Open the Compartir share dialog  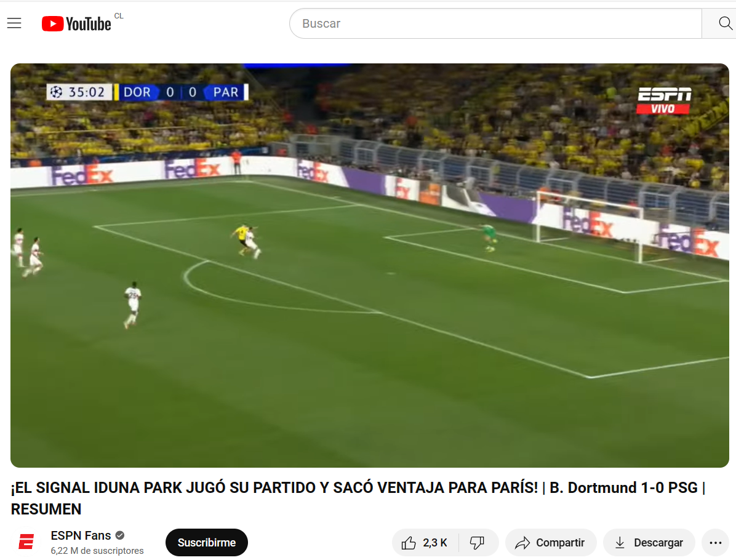point(551,543)
